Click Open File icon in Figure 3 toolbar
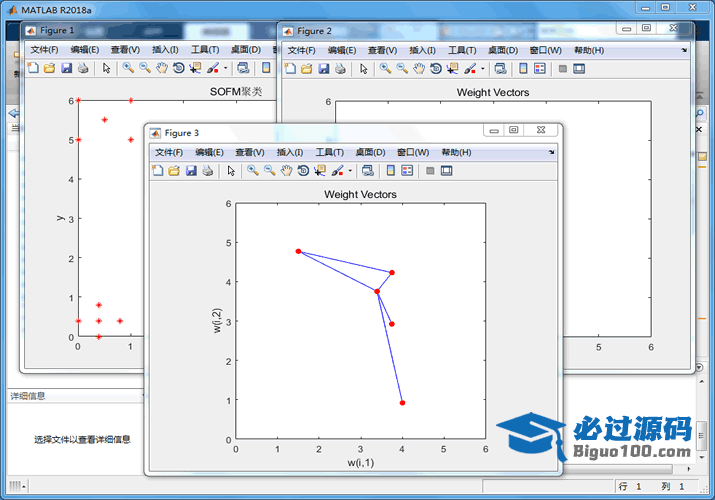 (174, 171)
